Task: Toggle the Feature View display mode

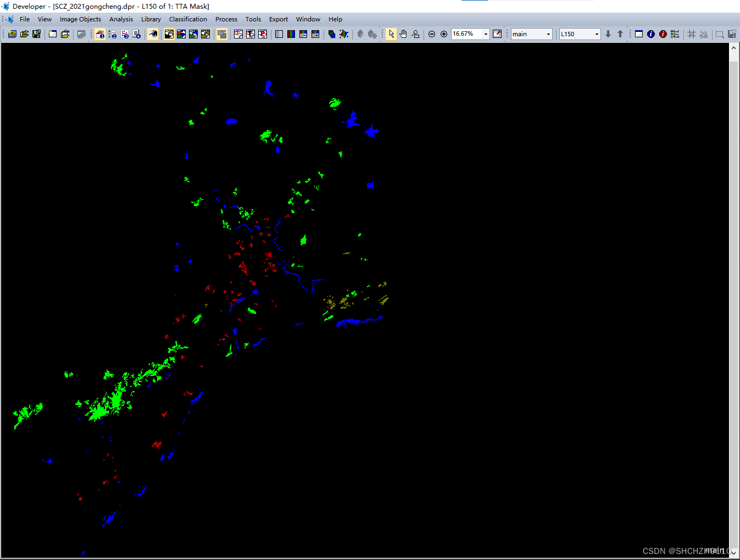Action: click(x=205, y=34)
